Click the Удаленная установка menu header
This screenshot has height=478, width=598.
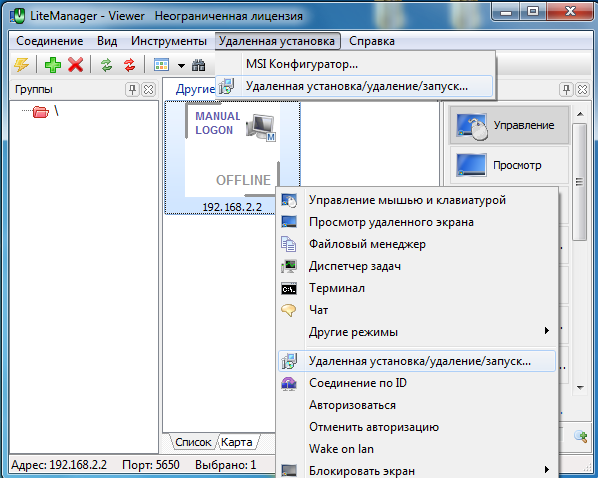[x=277, y=41]
